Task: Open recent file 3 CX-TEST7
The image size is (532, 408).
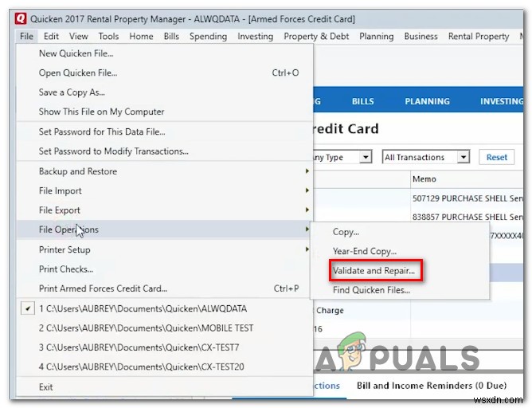Action: 165,347
